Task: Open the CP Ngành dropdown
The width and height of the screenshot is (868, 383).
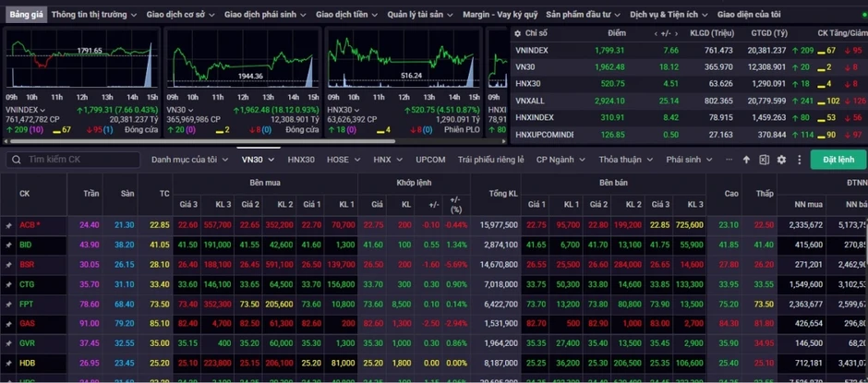Action: click(561, 160)
